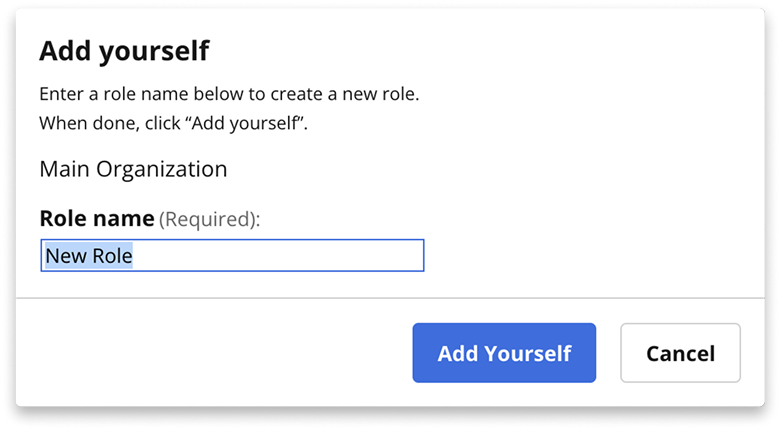Click the gray "(Required):" indicator text
The image size is (780, 430).
pos(209,219)
